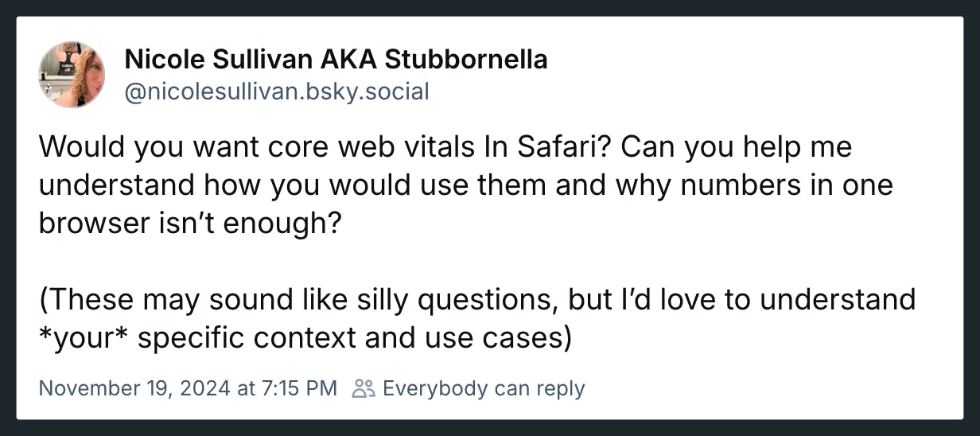Image resolution: width=980 pixels, height=436 pixels.
Task: Open the November 19, 2024 timestamp link
Action: pos(188,388)
